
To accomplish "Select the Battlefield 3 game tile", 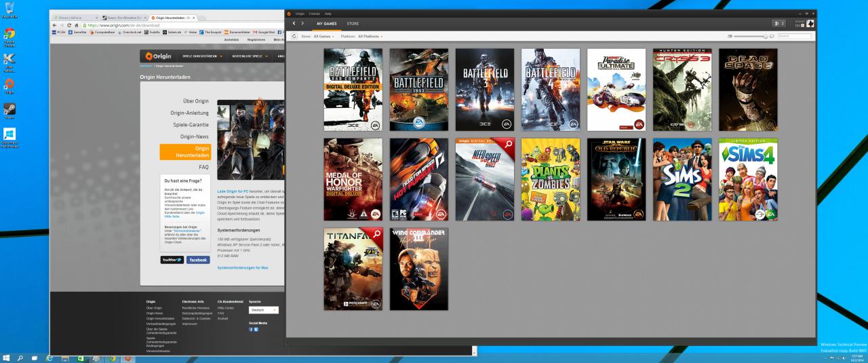I will [484, 90].
